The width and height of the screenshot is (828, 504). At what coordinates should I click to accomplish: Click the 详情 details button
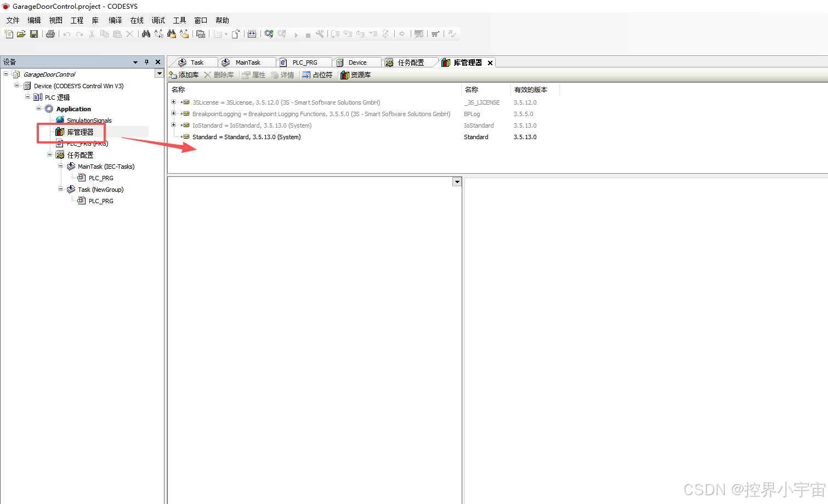(x=282, y=75)
